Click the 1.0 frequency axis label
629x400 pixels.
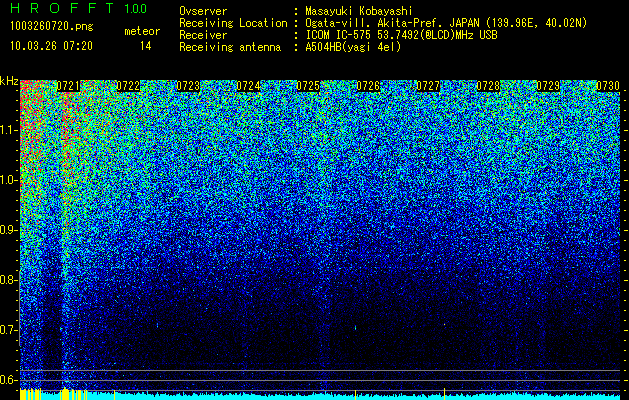click(x=9, y=181)
